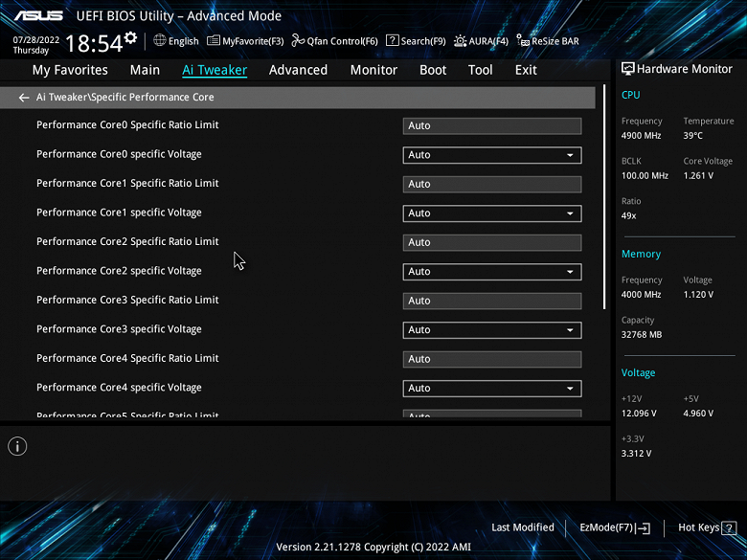747x560 pixels.
Task: Select Performance Core0 Specific Ratio Limit label
Action: (x=127, y=124)
